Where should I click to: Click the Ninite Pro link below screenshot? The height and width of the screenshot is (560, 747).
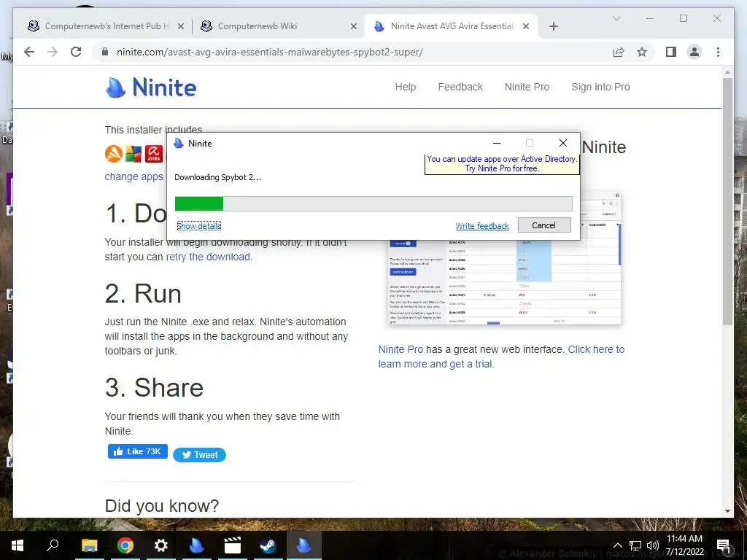point(400,349)
